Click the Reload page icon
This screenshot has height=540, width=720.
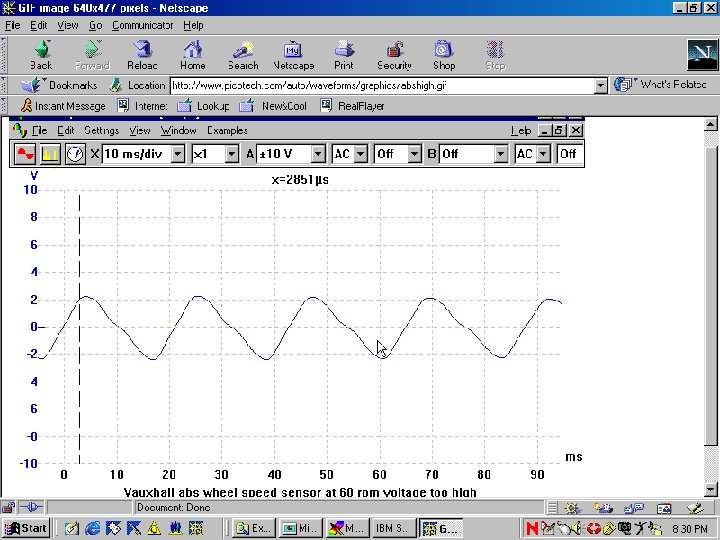[x=142, y=50]
